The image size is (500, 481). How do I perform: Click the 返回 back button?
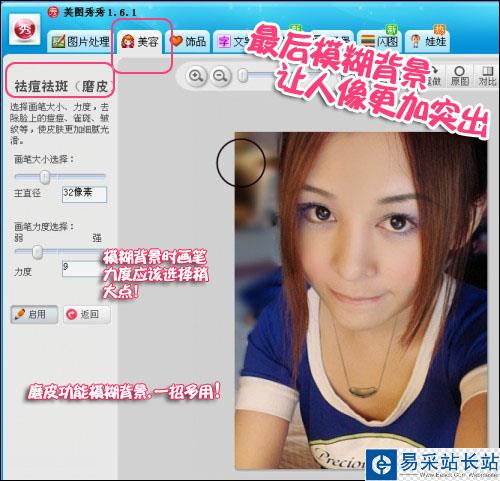87,314
